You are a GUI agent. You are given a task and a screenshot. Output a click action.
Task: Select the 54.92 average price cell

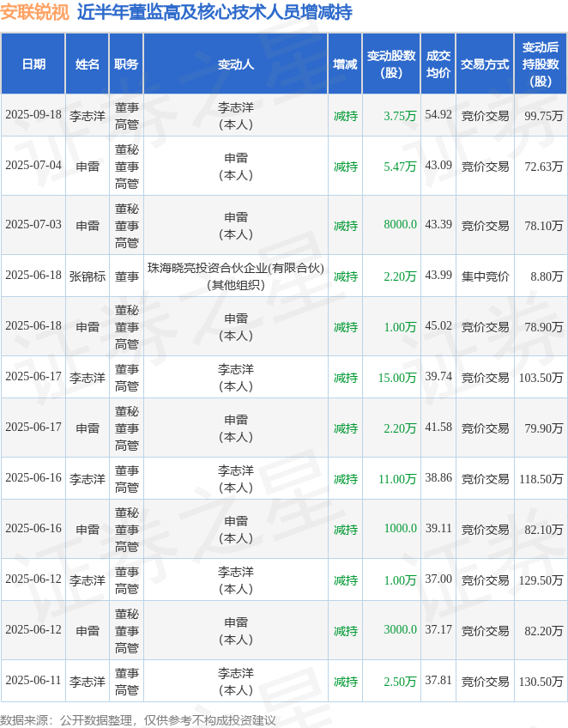tap(438, 115)
